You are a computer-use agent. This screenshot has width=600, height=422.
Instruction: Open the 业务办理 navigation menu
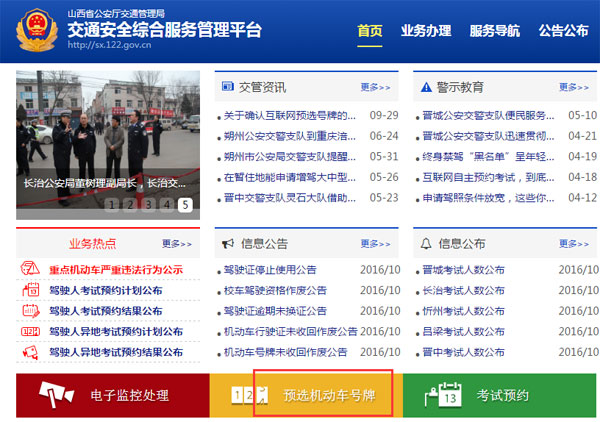coord(426,31)
